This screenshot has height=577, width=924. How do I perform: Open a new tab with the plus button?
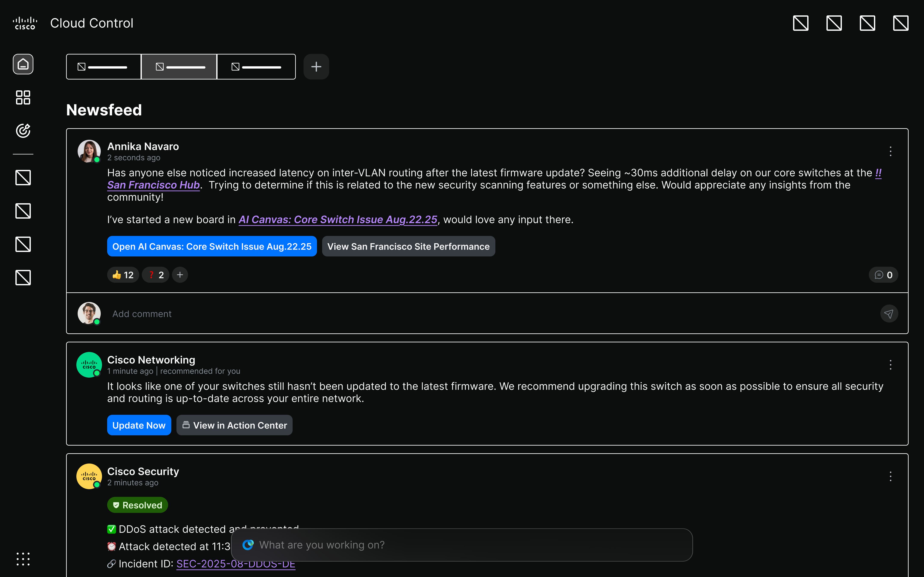point(316,66)
